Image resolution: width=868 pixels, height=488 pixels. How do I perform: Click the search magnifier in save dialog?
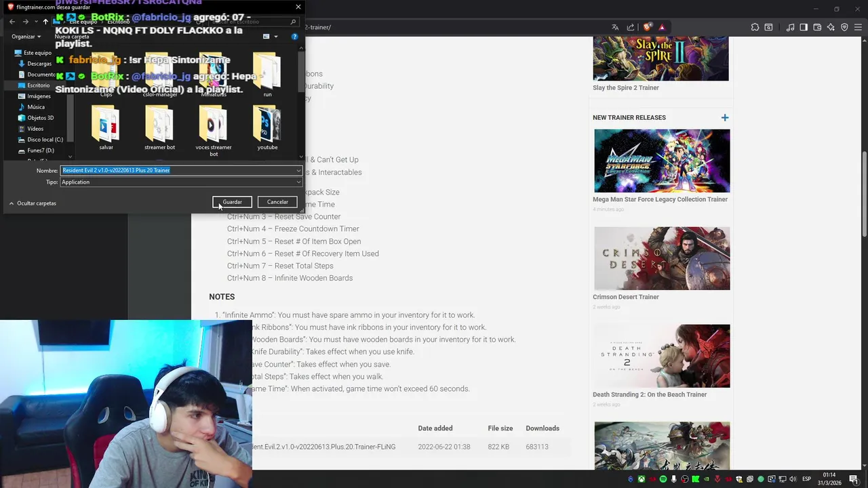[293, 22]
